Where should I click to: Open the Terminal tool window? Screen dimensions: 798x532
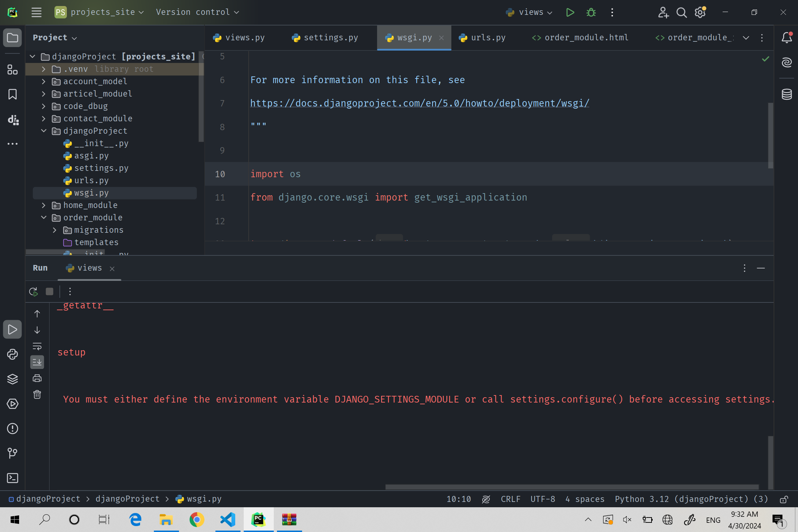[x=12, y=478]
